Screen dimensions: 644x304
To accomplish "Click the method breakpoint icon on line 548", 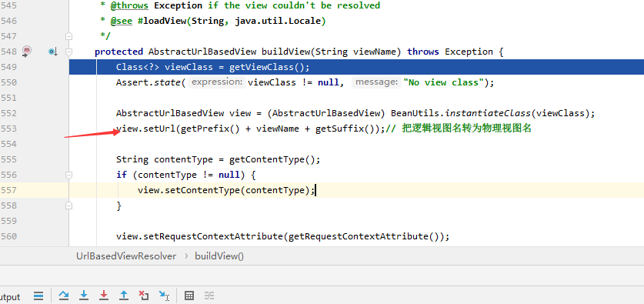I will [27, 52].
